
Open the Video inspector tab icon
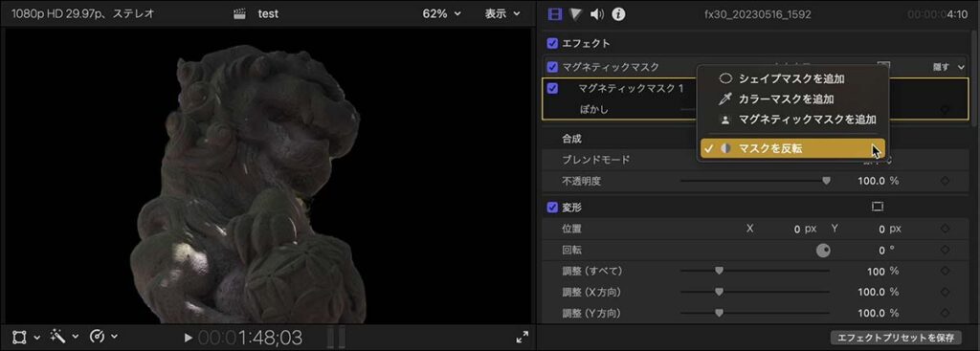pos(554,13)
